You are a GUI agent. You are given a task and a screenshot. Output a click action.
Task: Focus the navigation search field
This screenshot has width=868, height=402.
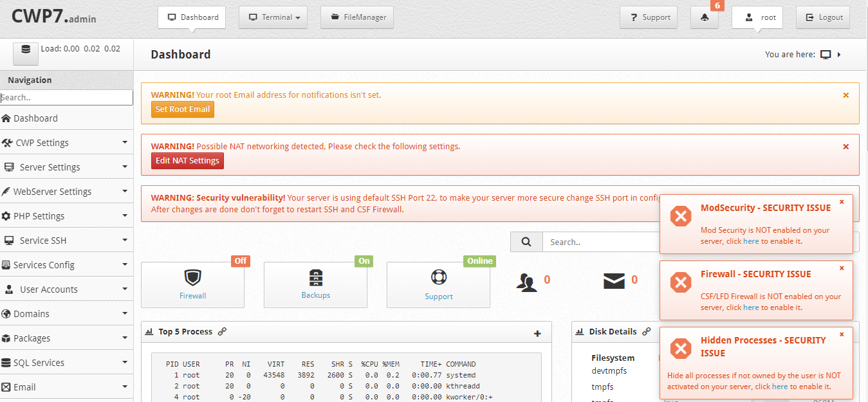(x=66, y=98)
